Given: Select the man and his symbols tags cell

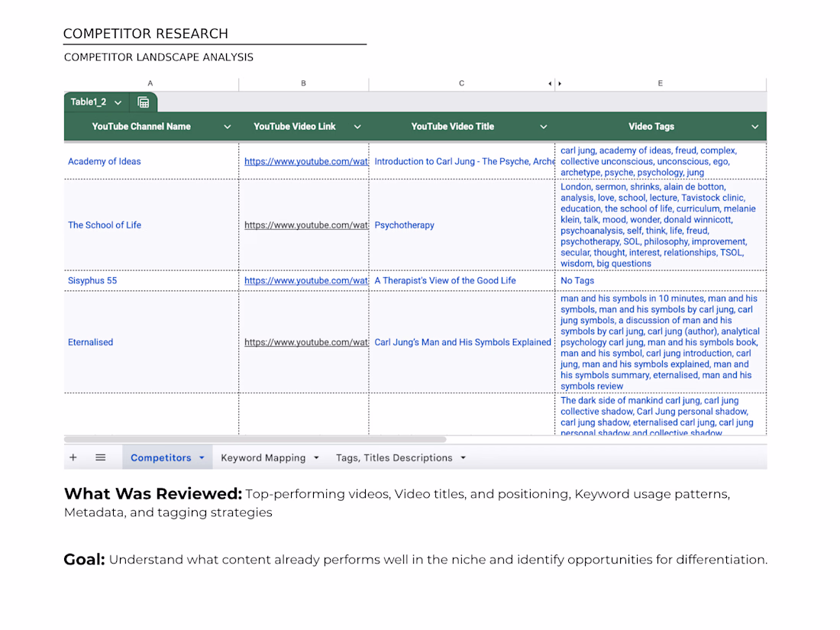Looking at the screenshot, I should tap(661, 342).
